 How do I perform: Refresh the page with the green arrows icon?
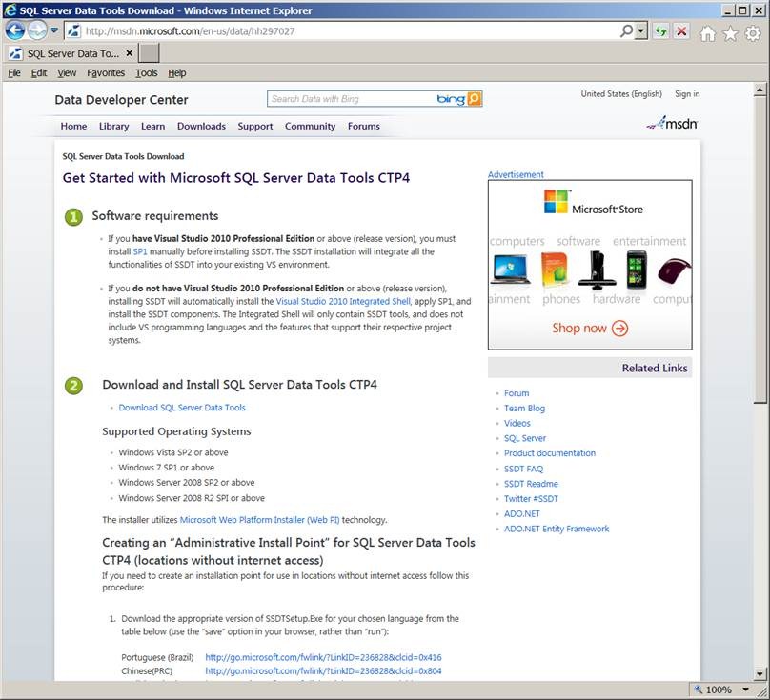pos(661,31)
